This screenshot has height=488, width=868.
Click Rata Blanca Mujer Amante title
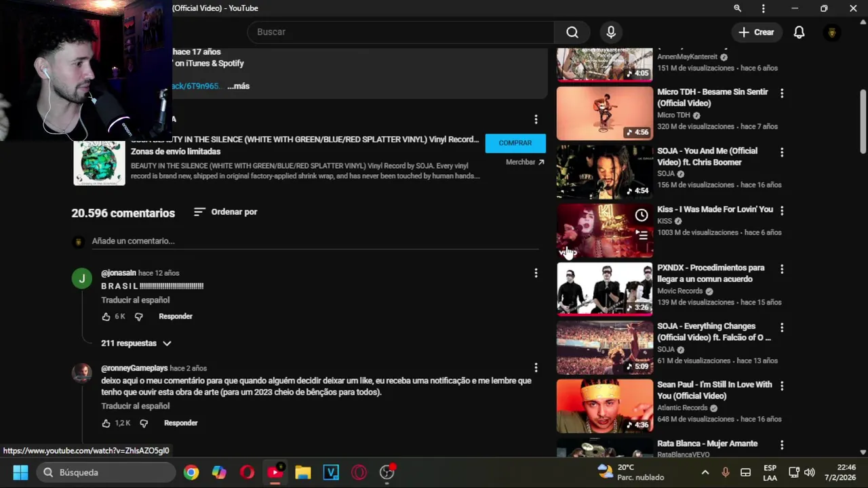707,443
